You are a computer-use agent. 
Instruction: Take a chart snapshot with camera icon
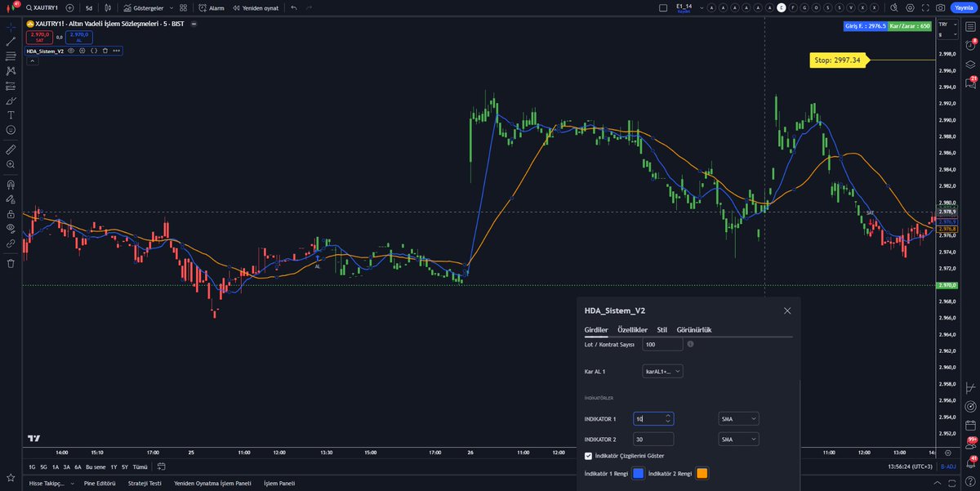point(942,7)
